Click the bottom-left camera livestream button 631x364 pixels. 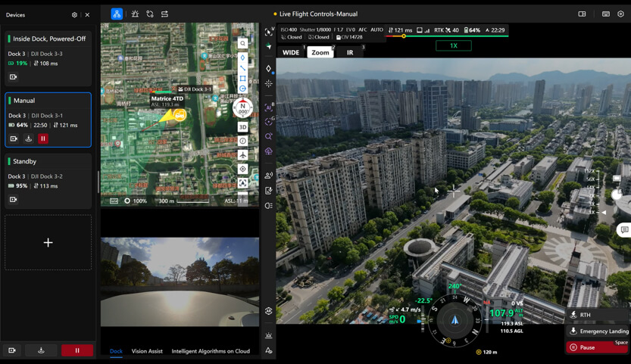click(x=12, y=350)
